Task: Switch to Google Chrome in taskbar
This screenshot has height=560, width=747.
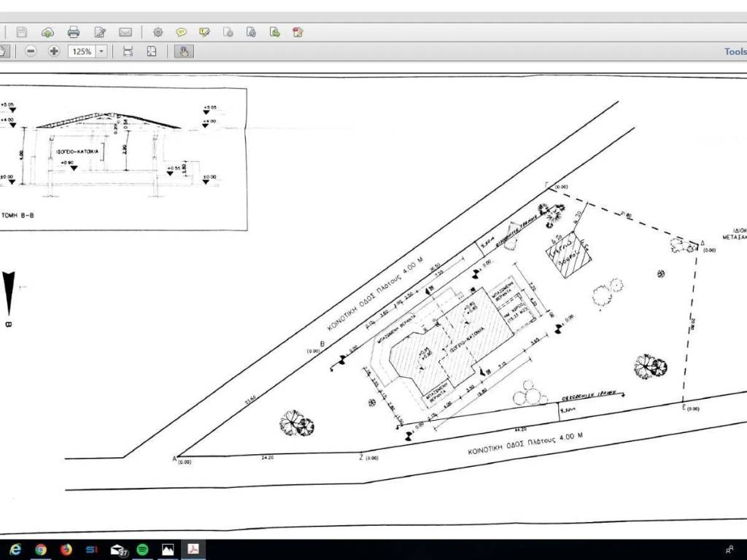Action: pos(41,549)
